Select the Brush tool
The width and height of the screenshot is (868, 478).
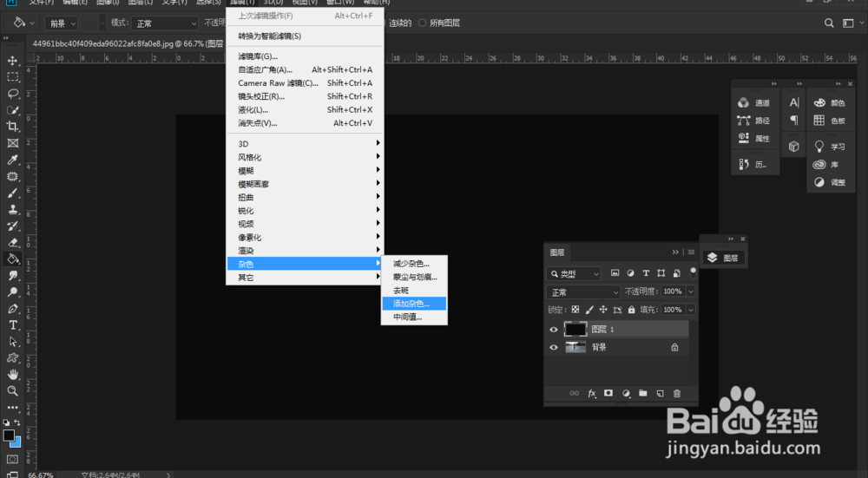point(13,193)
